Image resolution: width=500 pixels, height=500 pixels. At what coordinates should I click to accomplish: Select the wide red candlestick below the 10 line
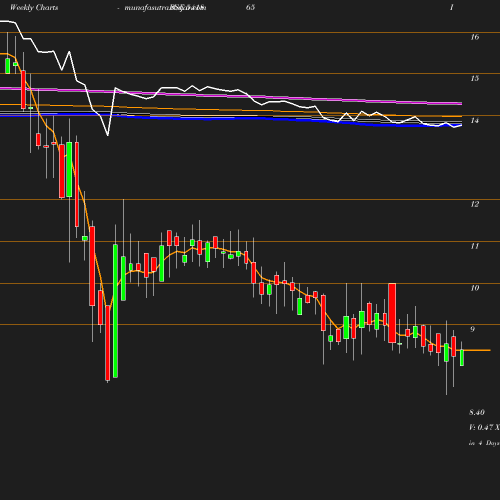(392, 313)
